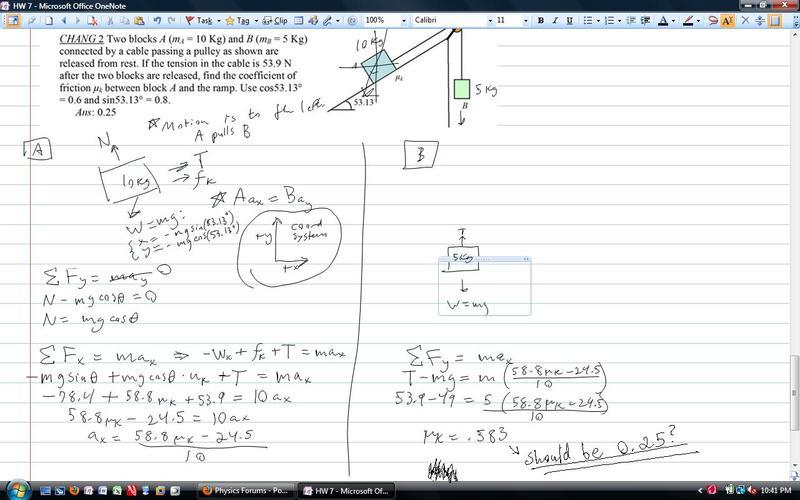
Task: Open the font name dropdown arrow
Action: click(490, 21)
